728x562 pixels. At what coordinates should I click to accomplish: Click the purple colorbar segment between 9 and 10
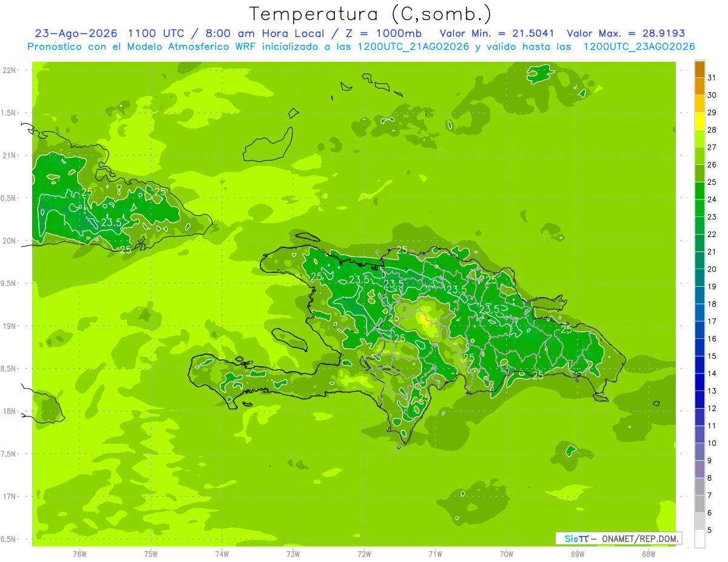click(x=699, y=452)
